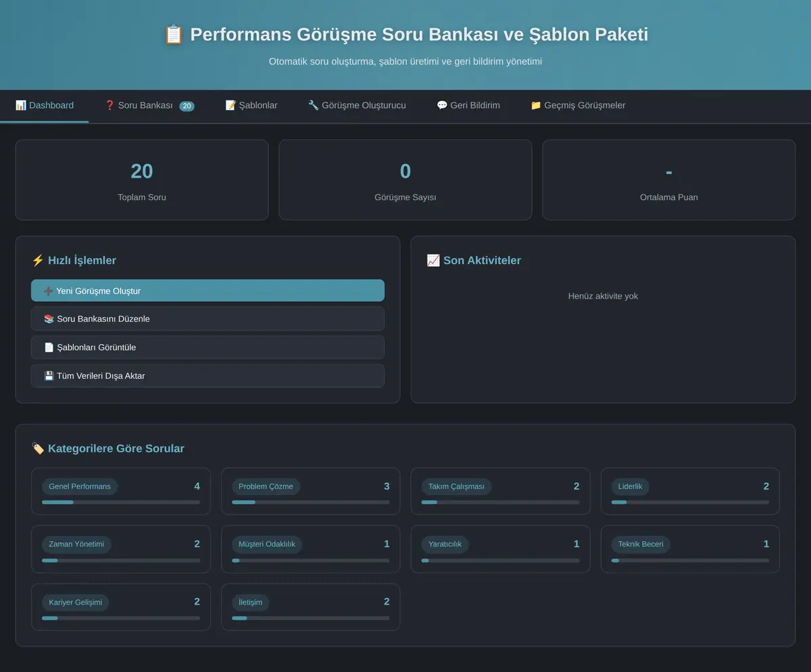Click the Müşteri Odaklılık category tag
This screenshot has height=672, width=811.
click(x=267, y=544)
